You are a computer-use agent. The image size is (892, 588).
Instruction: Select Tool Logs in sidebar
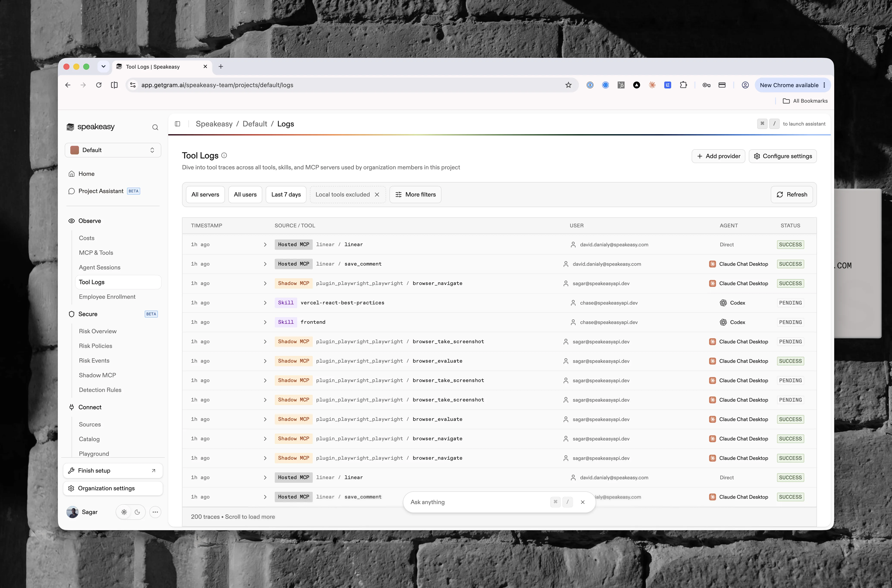[118, 282]
